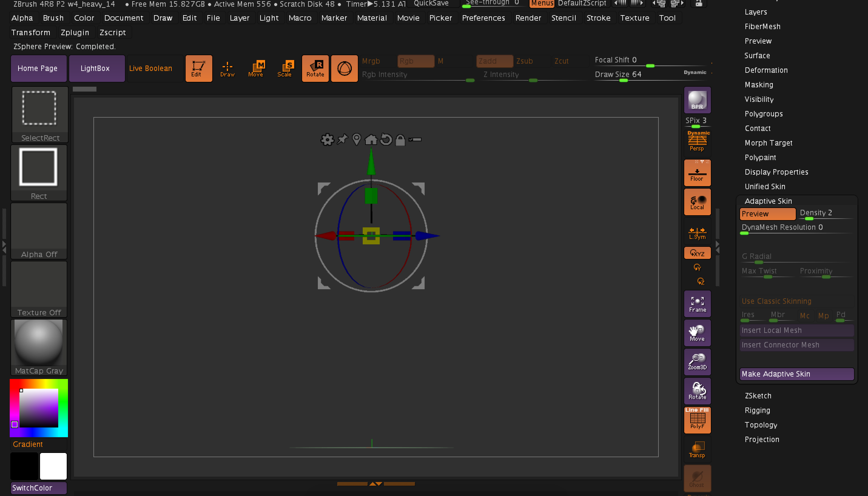Click the MatCap Gray material thumbnail
The width and height of the screenshot is (868, 496).
click(x=39, y=342)
